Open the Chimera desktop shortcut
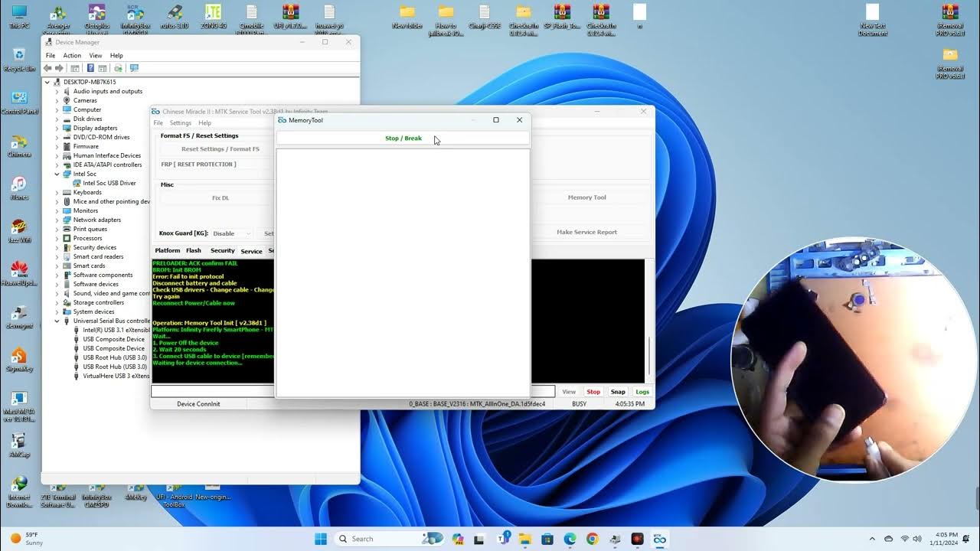 click(x=19, y=145)
